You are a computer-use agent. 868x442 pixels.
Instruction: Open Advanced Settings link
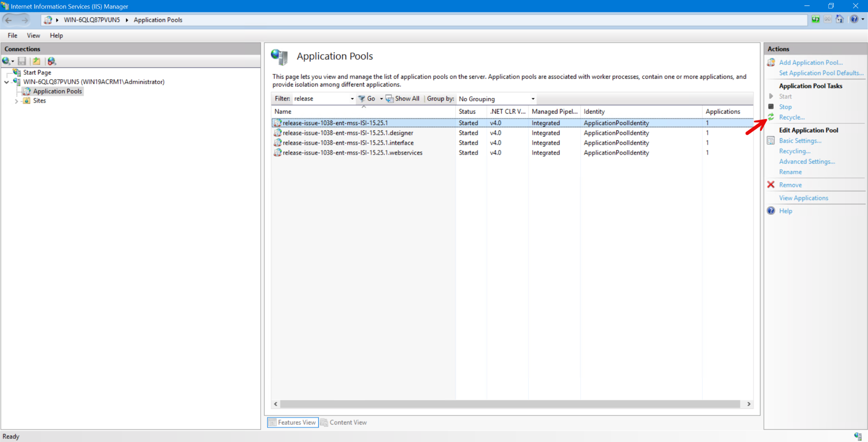point(807,161)
